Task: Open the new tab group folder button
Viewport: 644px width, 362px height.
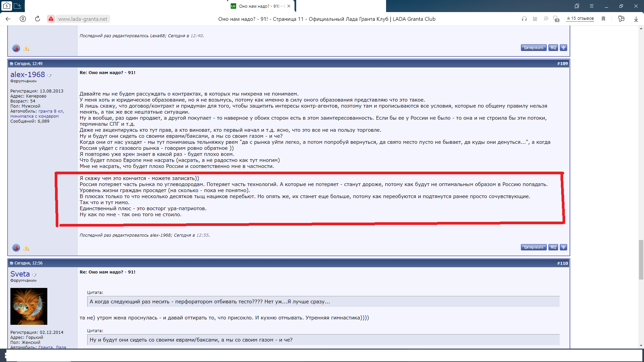Action: 17,6
